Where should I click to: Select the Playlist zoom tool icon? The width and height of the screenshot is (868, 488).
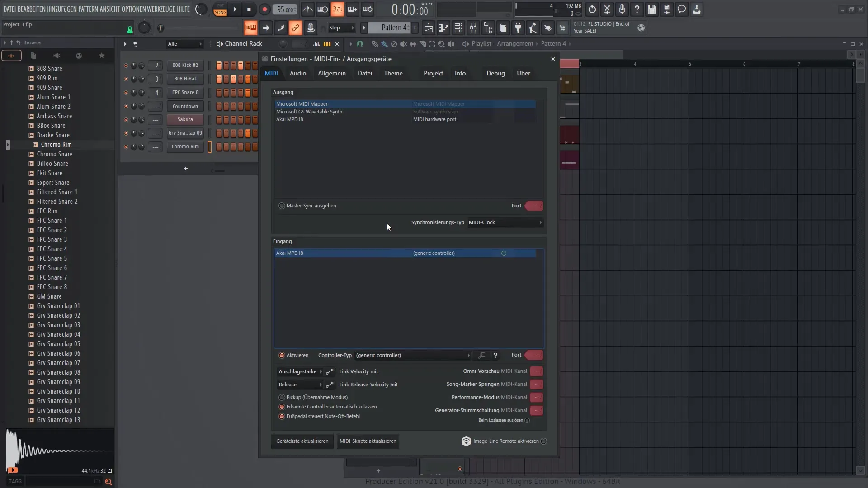(441, 44)
